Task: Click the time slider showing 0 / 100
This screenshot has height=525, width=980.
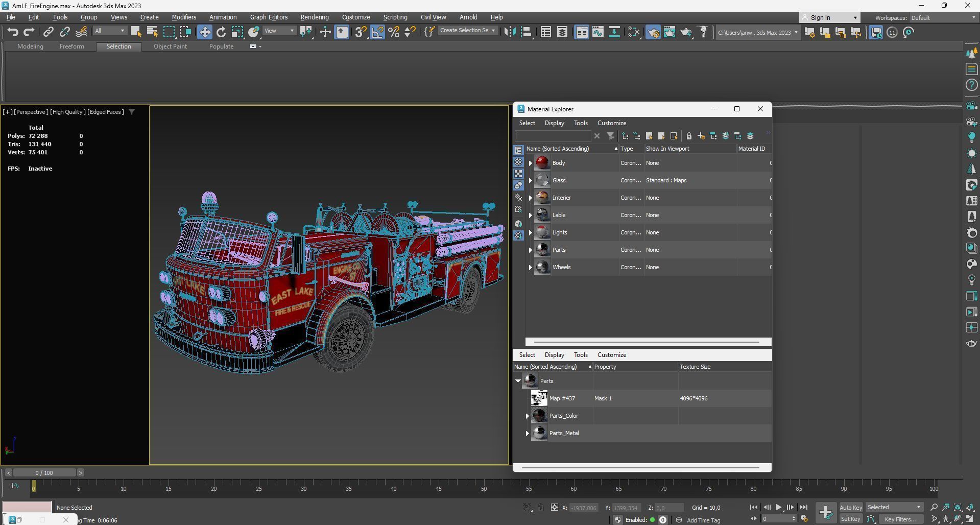Action: click(x=44, y=473)
